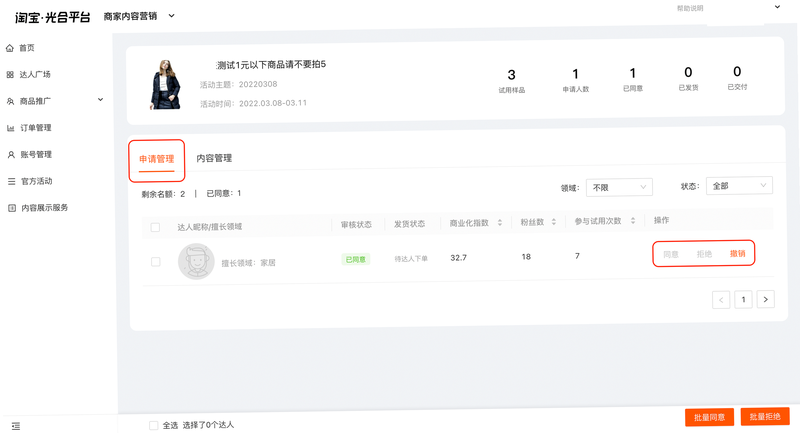
Task: Switch to the 申请管理 tab
Action: [157, 159]
